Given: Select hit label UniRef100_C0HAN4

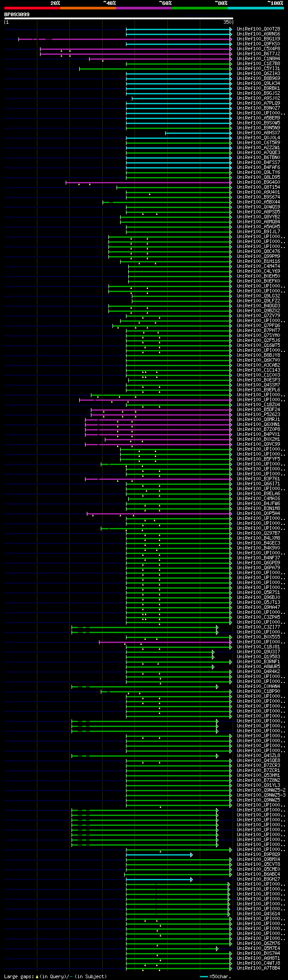Looking at the screenshot, I should click(x=258, y=686).
